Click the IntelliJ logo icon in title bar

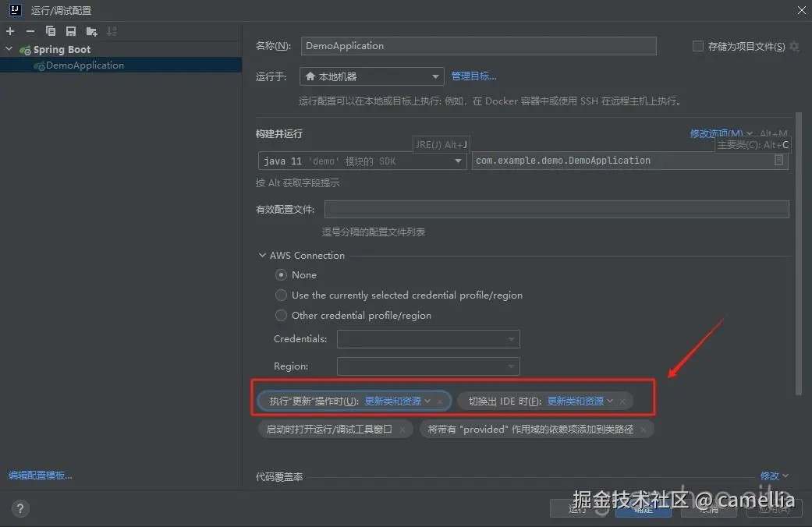click(x=16, y=10)
